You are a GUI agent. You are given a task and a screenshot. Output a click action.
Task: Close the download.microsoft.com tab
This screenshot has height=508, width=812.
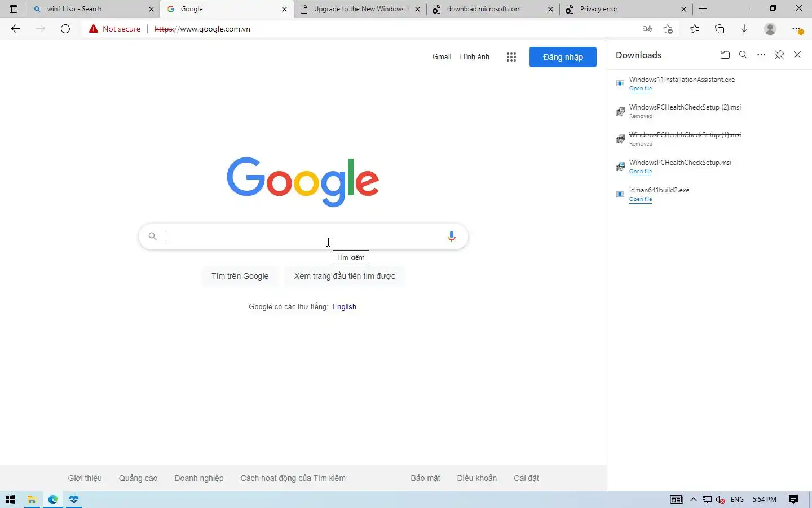pos(550,9)
